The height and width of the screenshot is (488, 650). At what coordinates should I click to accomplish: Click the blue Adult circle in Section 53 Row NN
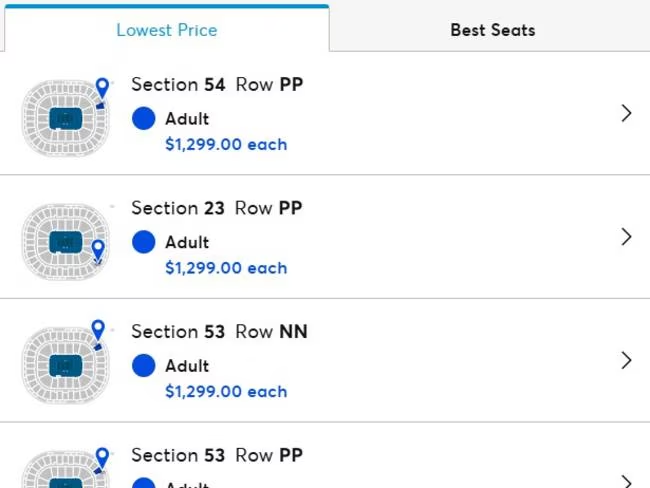144,365
